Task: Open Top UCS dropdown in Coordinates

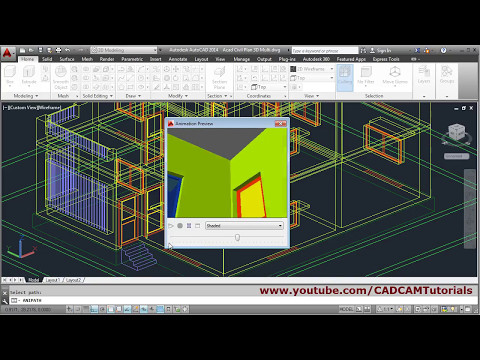Action: (268, 87)
